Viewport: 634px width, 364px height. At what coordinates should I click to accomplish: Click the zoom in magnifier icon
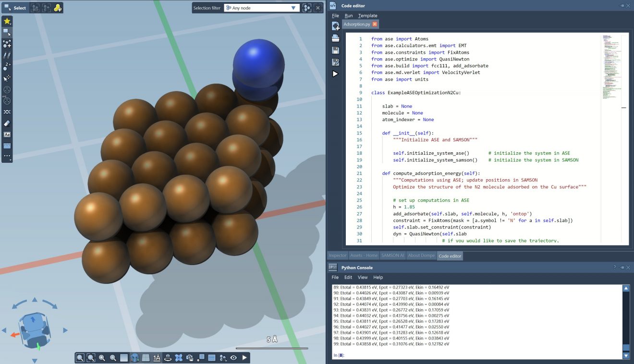coord(102,358)
